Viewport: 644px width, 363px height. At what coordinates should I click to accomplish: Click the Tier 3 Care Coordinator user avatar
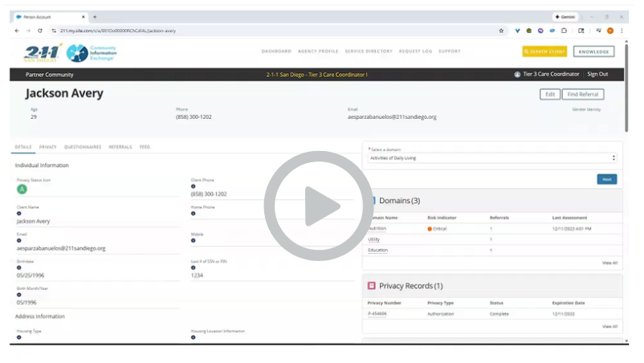click(x=517, y=75)
